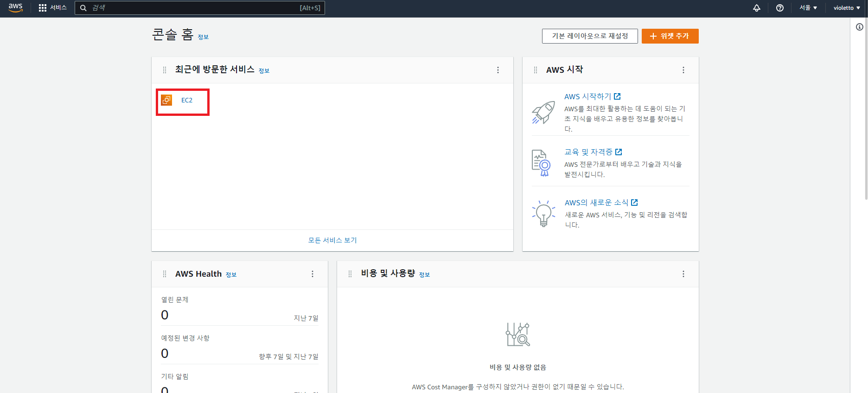
Task: Open the EC2 service link
Action: tap(187, 100)
